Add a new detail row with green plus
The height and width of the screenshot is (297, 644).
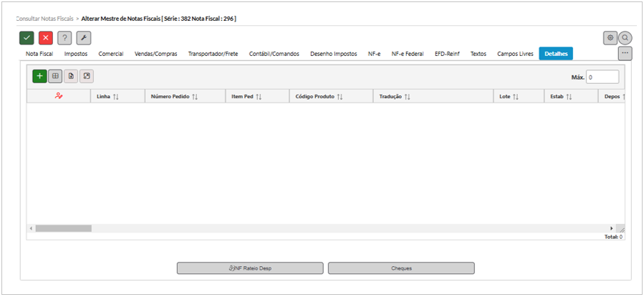40,76
